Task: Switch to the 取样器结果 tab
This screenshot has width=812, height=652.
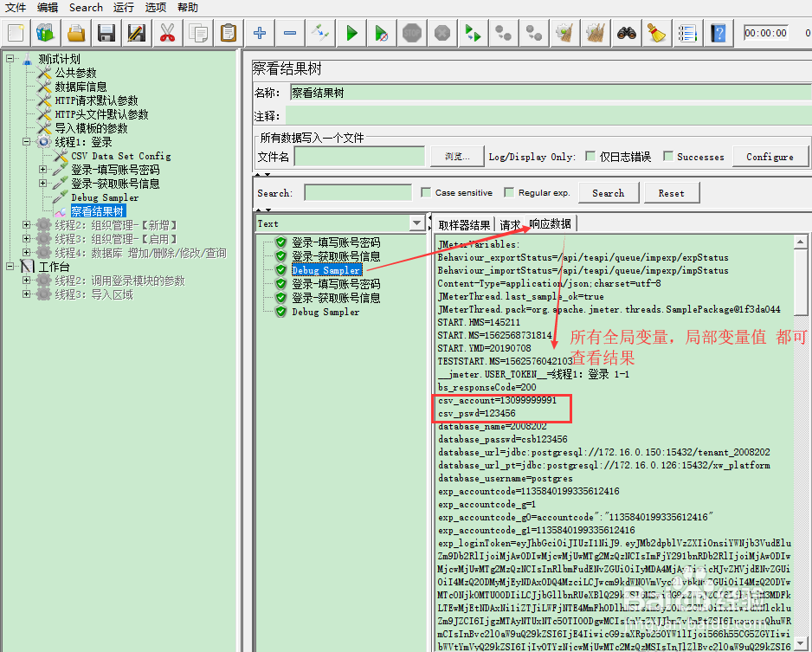Action: (x=464, y=225)
